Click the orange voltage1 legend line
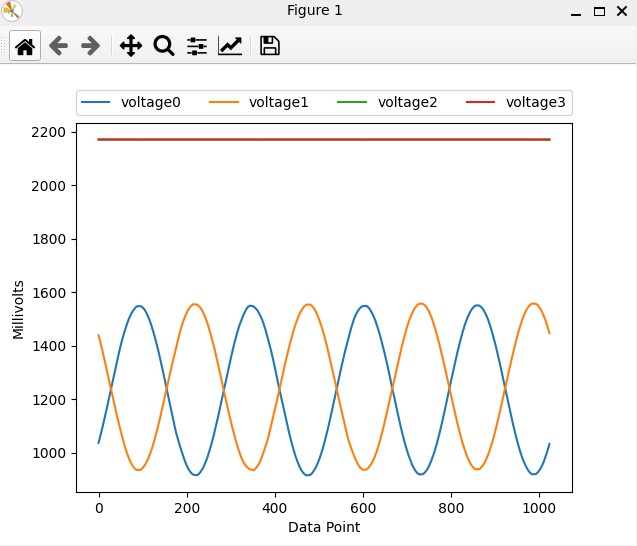Viewport: 637px width, 546px height. [224, 102]
